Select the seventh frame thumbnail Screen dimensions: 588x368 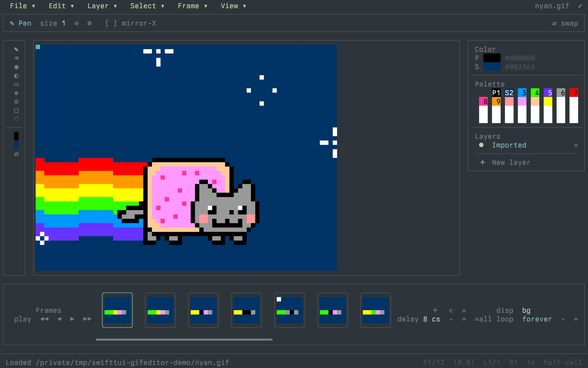(x=376, y=310)
